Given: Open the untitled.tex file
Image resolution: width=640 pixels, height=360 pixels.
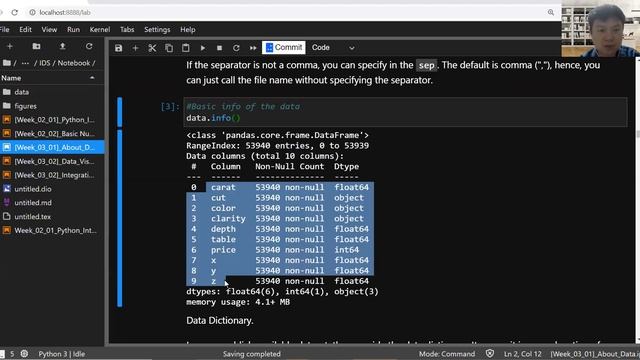Looking at the screenshot, I should point(52,216).
